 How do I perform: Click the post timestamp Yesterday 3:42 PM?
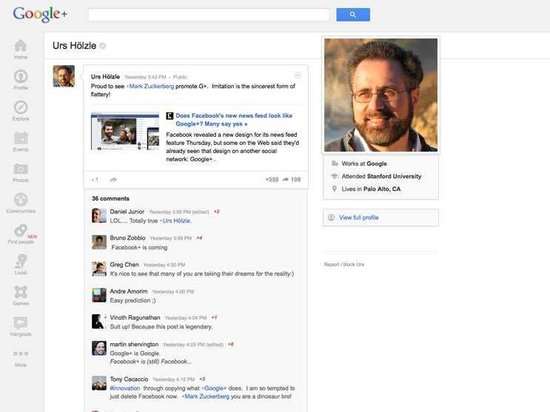click(x=145, y=77)
